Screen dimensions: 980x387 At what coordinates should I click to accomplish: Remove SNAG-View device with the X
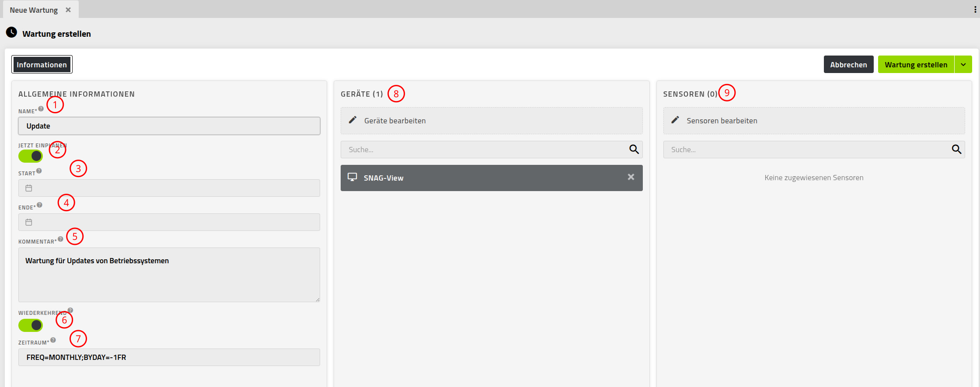click(631, 177)
